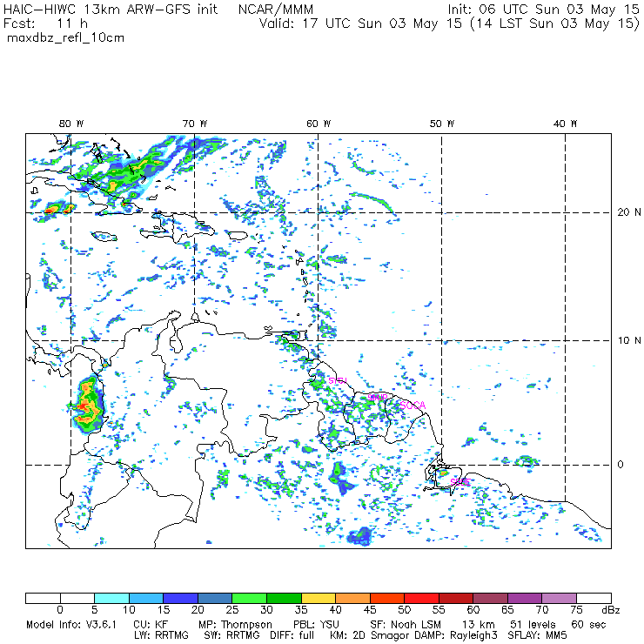The height and width of the screenshot is (644, 644).
Task: Click the 60 sec timestep text
Action: pos(588,625)
